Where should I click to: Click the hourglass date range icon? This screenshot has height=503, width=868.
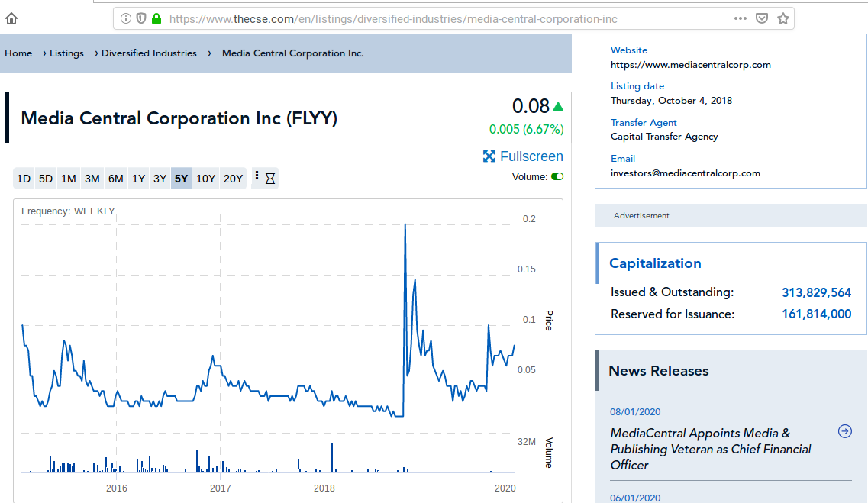[x=270, y=179]
